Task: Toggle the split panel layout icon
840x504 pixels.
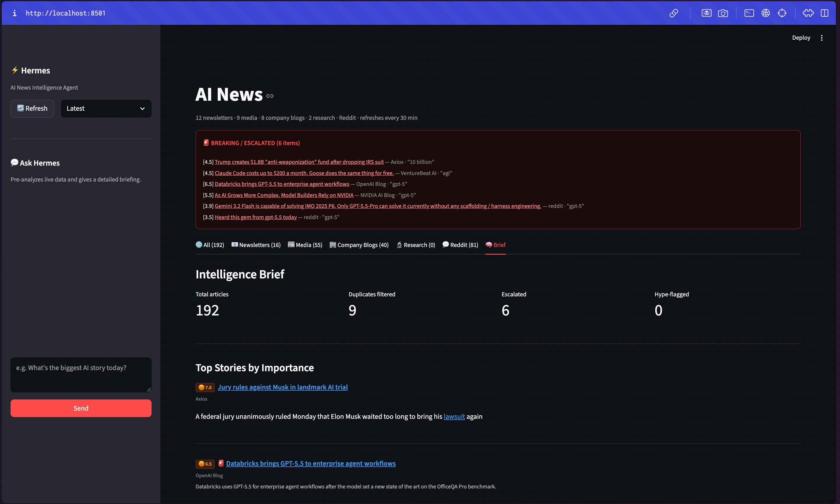Action: pyautogui.click(x=824, y=13)
